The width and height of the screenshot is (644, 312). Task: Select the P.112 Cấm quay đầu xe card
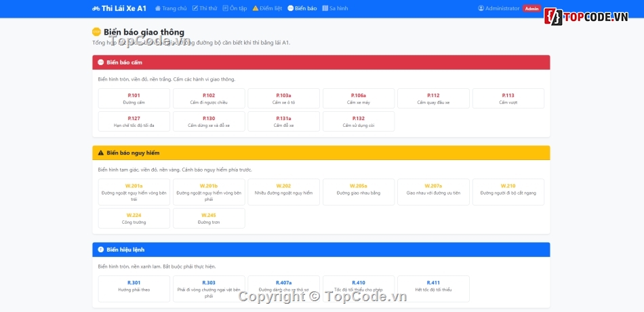(433, 98)
